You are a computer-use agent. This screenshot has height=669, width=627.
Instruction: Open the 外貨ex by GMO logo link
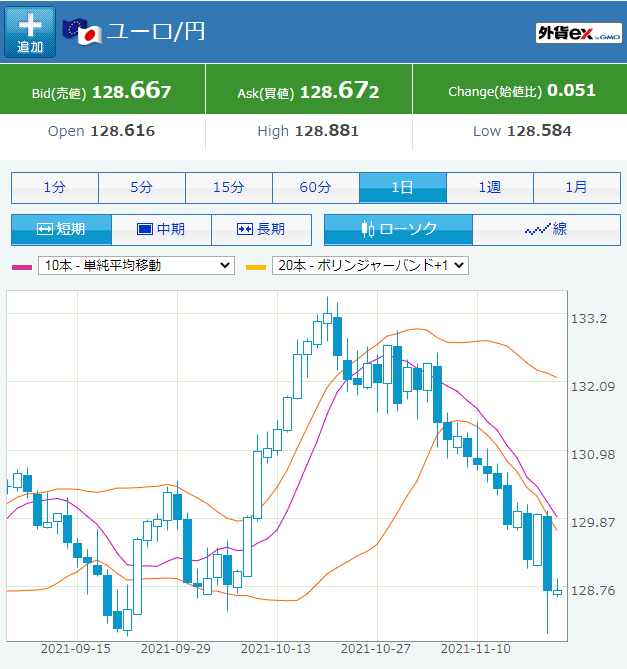(578, 33)
